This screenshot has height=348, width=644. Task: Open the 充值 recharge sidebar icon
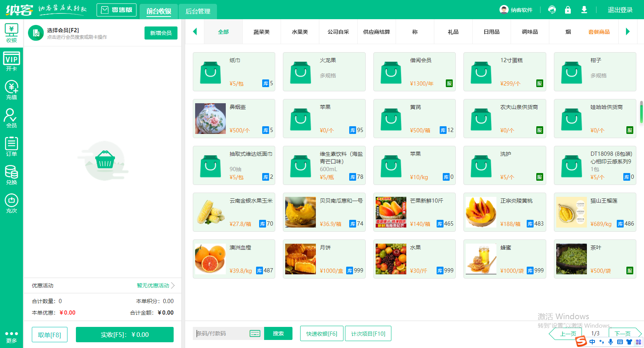pos(11,90)
